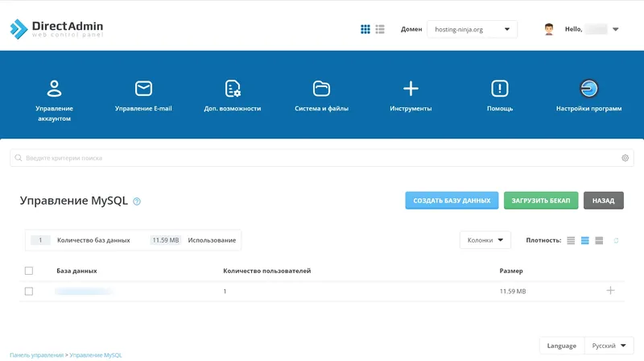Open Помощь menu label
This screenshot has width=644, height=361.
pos(500,109)
